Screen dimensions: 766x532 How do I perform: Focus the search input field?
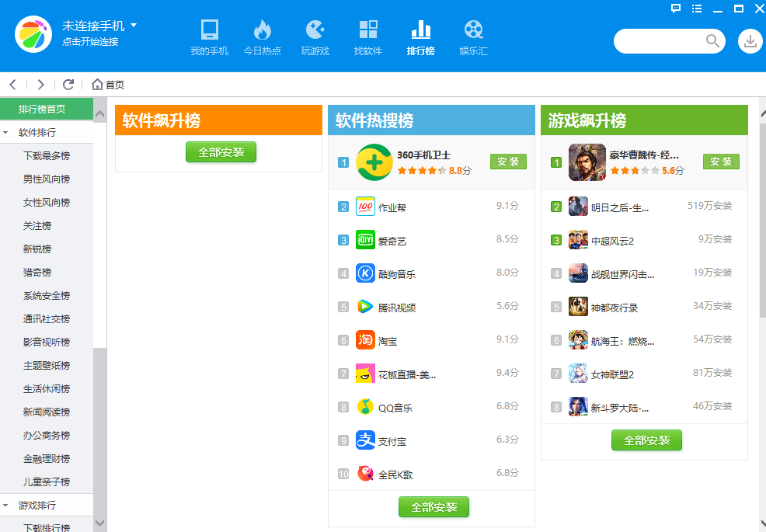point(660,41)
